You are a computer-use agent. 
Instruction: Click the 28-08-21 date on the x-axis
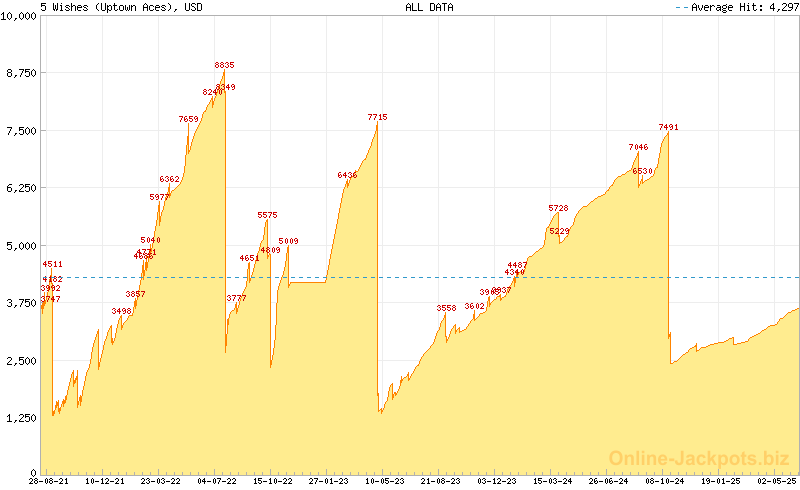(x=49, y=481)
